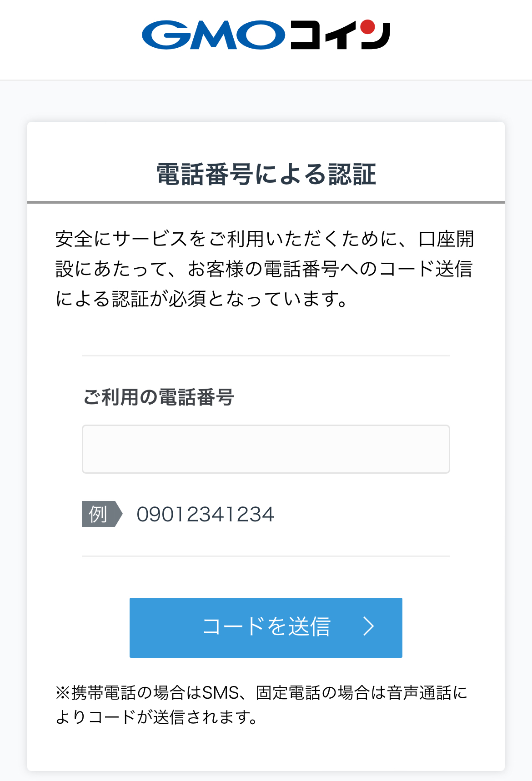This screenshot has width=532, height=781.
Task: Click the dark divider under the heading
Action: (x=266, y=202)
